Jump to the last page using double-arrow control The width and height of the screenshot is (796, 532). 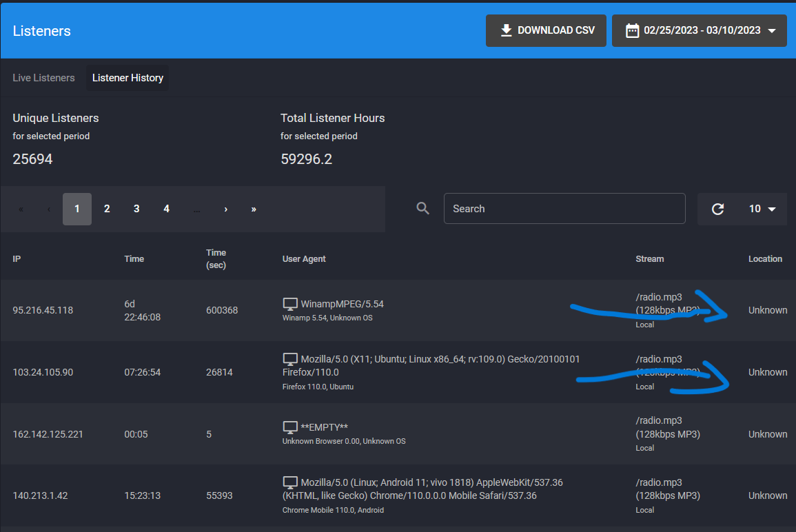(x=252, y=209)
